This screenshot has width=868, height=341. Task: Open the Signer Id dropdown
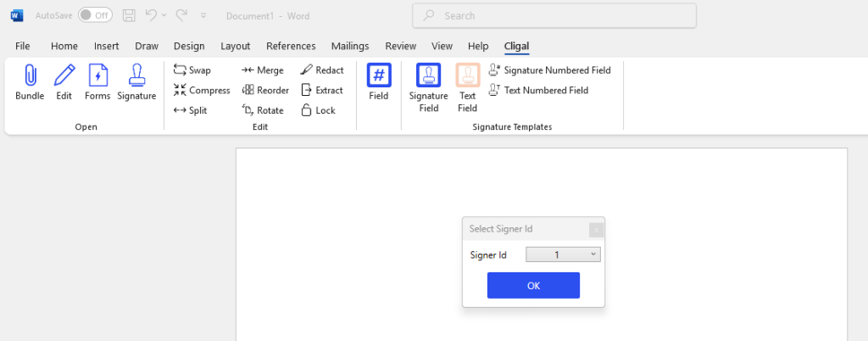coord(563,254)
